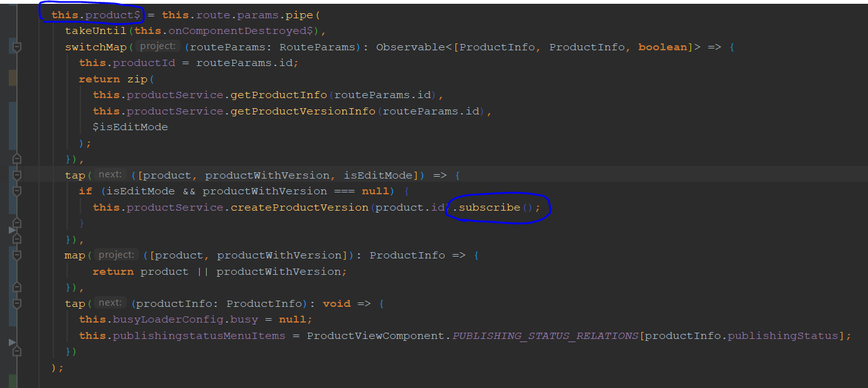Click productWithVersion in return statement

(278, 272)
